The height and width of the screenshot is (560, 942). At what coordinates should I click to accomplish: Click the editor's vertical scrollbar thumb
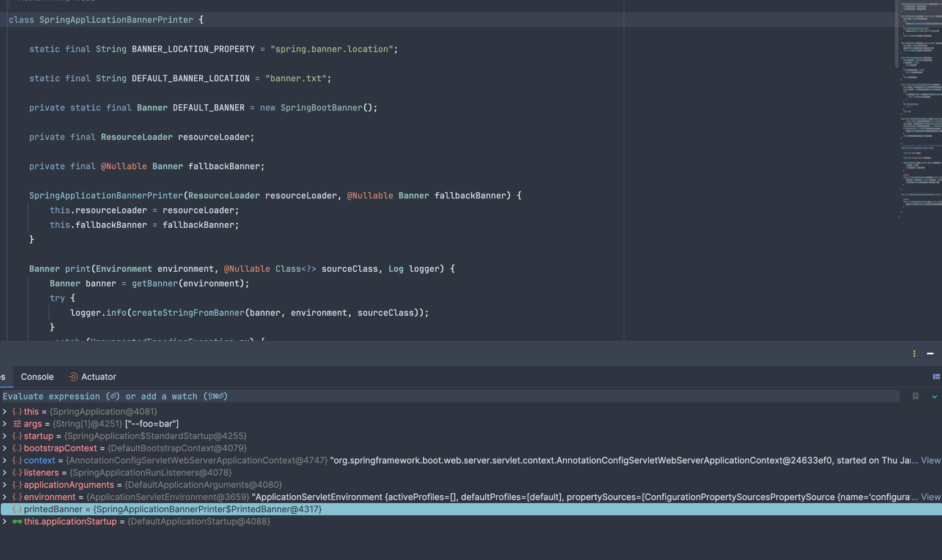pos(896,34)
